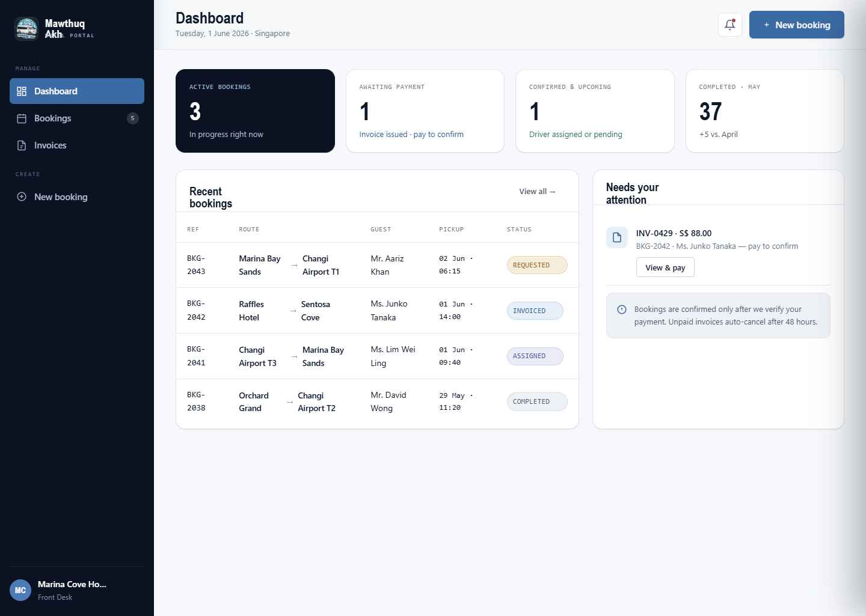Click 'Driver assigned or pending' text
The width and height of the screenshot is (866, 616).
pyautogui.click(x=576, y=135)
